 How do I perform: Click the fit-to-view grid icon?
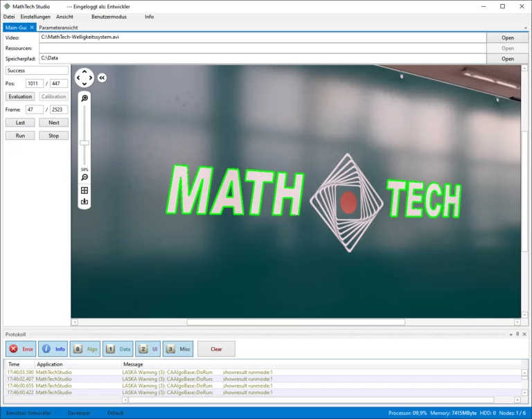click(85, 190)
